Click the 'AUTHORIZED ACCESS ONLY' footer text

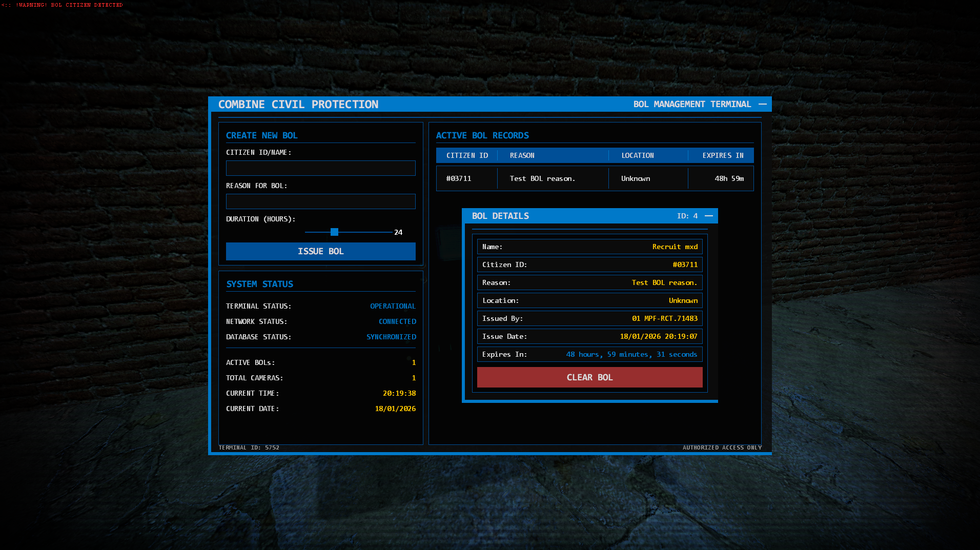pos(722,447)
